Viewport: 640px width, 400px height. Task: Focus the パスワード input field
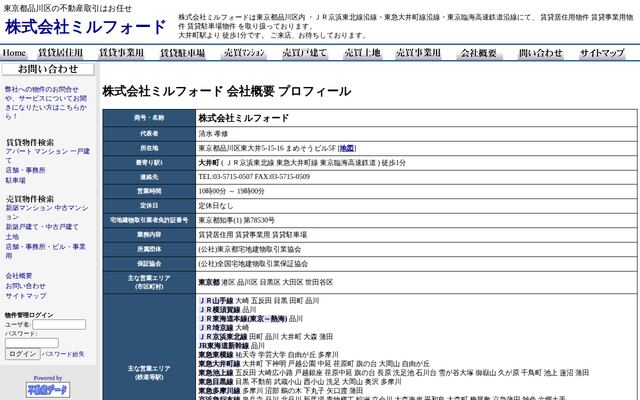[31, 343]
